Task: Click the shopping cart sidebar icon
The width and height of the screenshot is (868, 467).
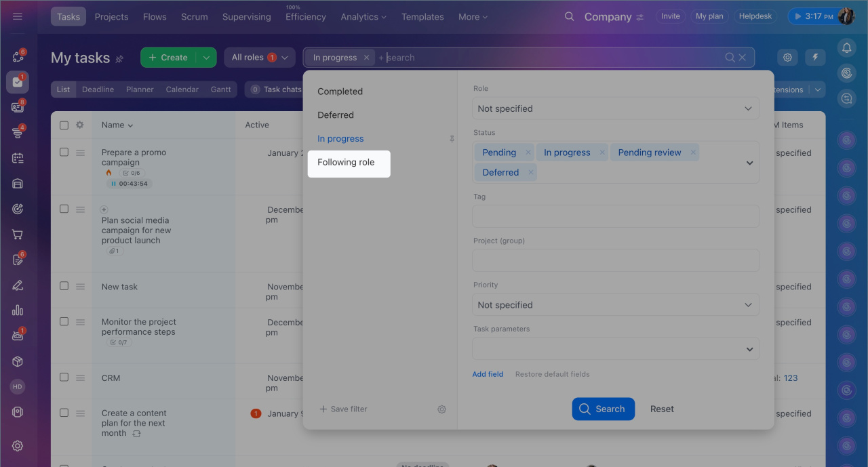Action: click(18, 235)
